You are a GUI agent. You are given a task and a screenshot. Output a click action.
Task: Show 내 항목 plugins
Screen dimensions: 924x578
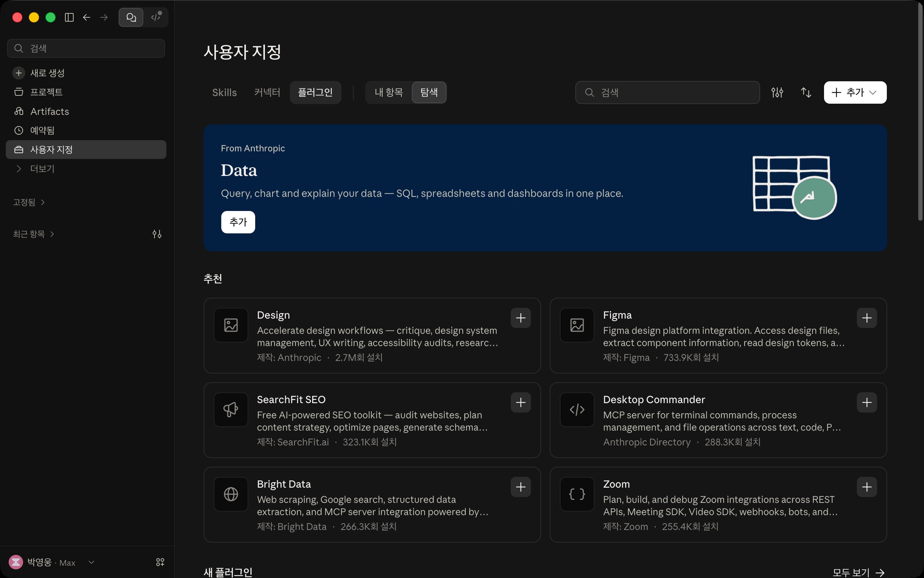tap(389, 92)
